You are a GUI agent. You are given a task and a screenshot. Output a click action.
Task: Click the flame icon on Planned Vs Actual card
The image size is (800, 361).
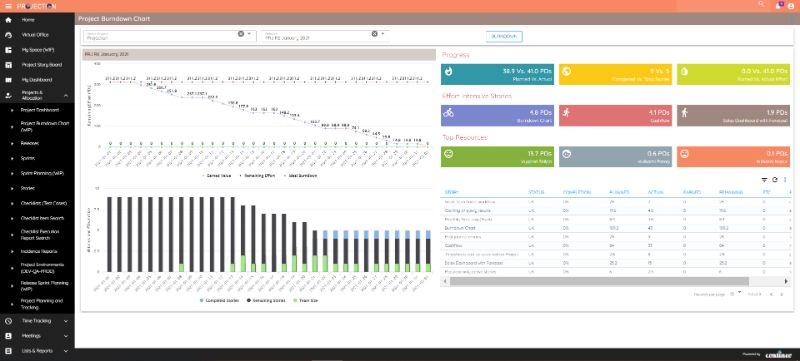(x=448, y=72)
